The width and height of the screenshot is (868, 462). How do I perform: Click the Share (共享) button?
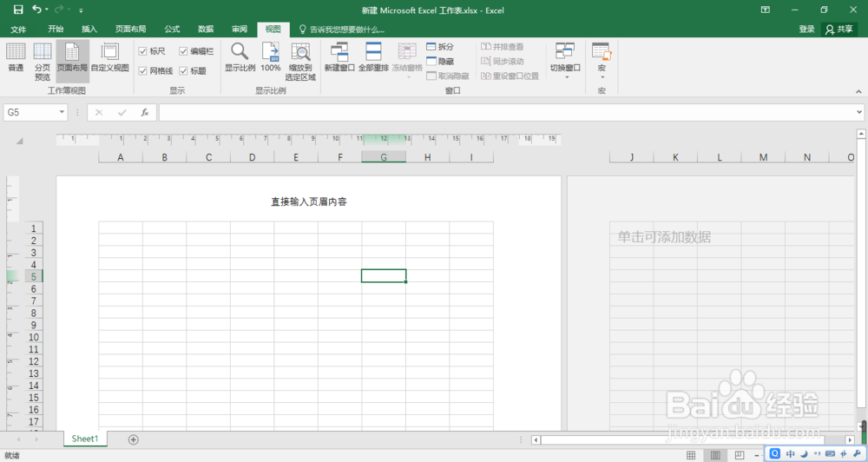pos(839,30)
